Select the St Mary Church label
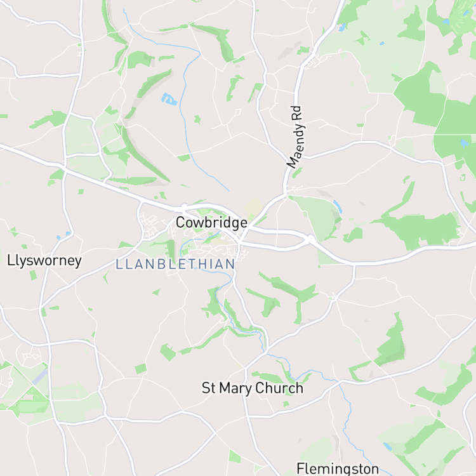The width and height of the screenshot is (476, 476). [x=253, y=388]
